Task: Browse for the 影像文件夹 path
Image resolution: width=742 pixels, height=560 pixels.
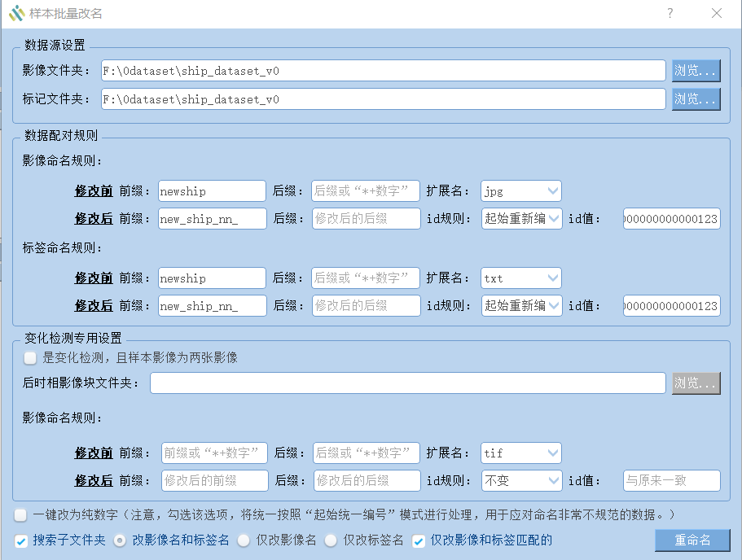Action: tap(698, 70)
